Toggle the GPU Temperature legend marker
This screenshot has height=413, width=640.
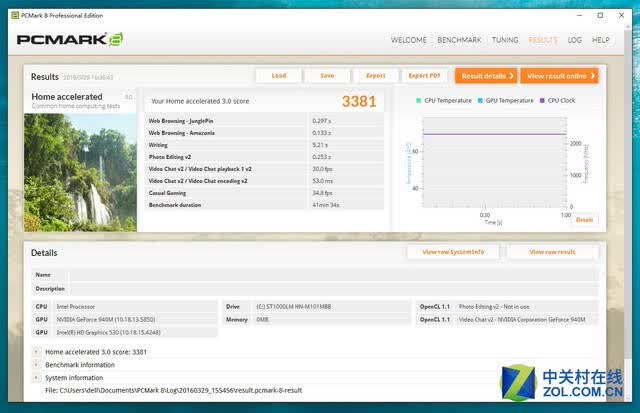(x=480, y=100)
